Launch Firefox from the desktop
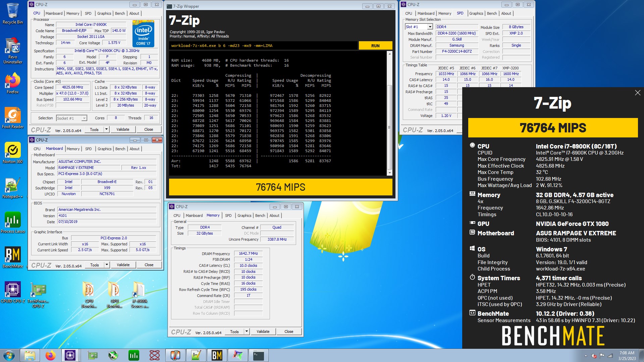The image size is (644, 362). coord(12,84)
